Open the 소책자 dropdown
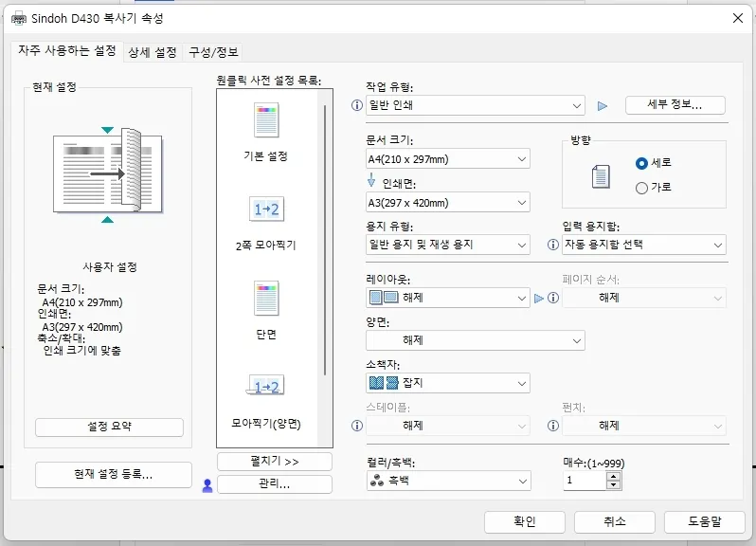Image resolution: width=756 pixels, height=546 pixels. coord(448,383)
